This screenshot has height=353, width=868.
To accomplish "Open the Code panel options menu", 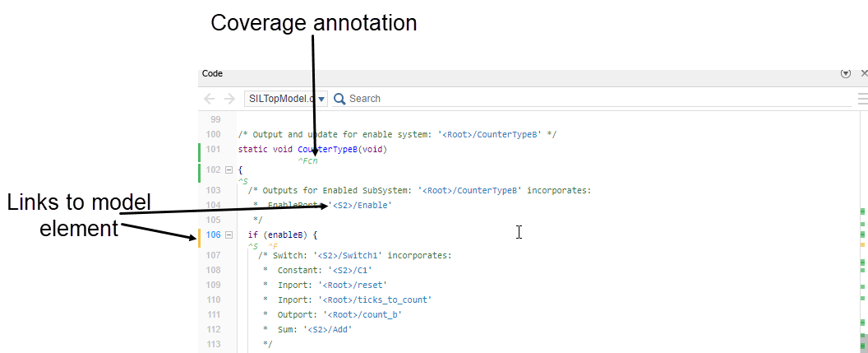I will click(x=845, y=73).
